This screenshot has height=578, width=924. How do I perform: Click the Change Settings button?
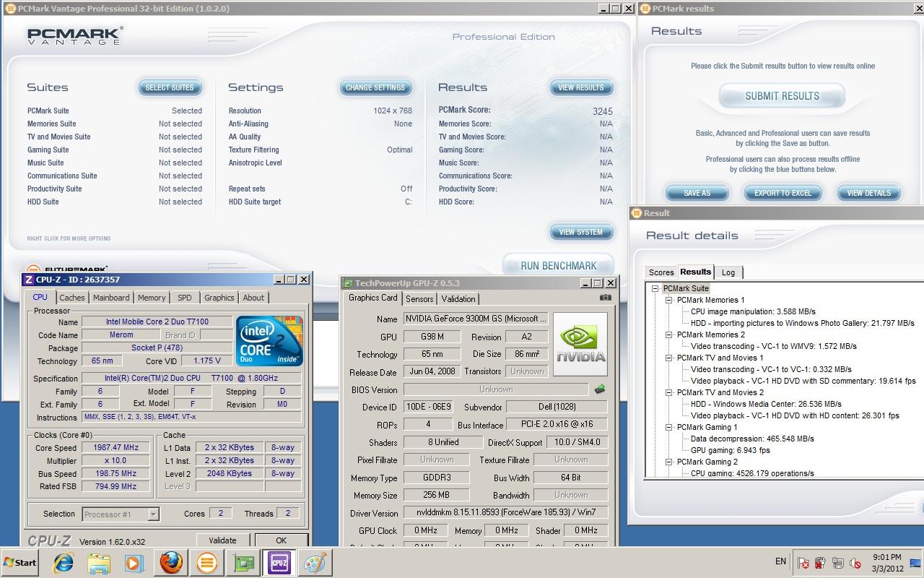375,87
